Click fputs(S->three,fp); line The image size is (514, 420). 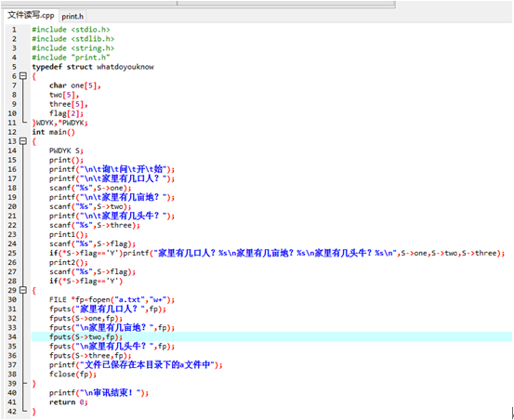pyautogui.click(x=90, y=356)
